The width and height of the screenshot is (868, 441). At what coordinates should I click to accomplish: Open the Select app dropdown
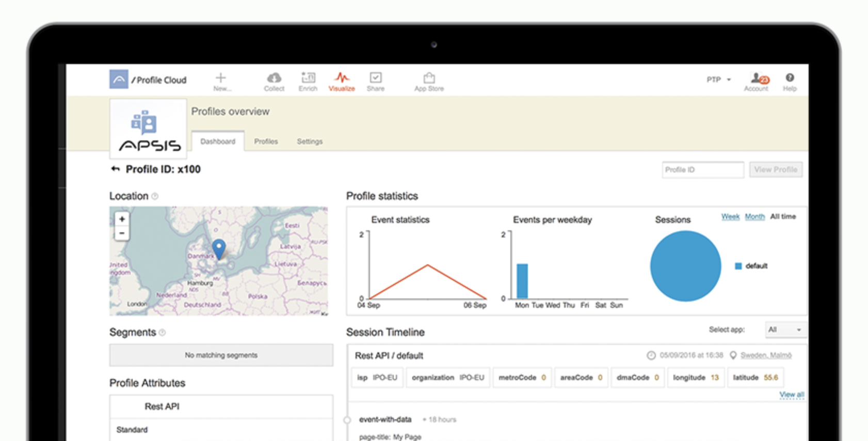[x=784, y=329]
